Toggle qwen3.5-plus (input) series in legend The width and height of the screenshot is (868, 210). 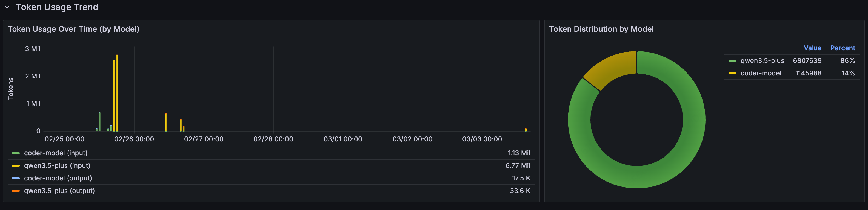coord(57,166)
